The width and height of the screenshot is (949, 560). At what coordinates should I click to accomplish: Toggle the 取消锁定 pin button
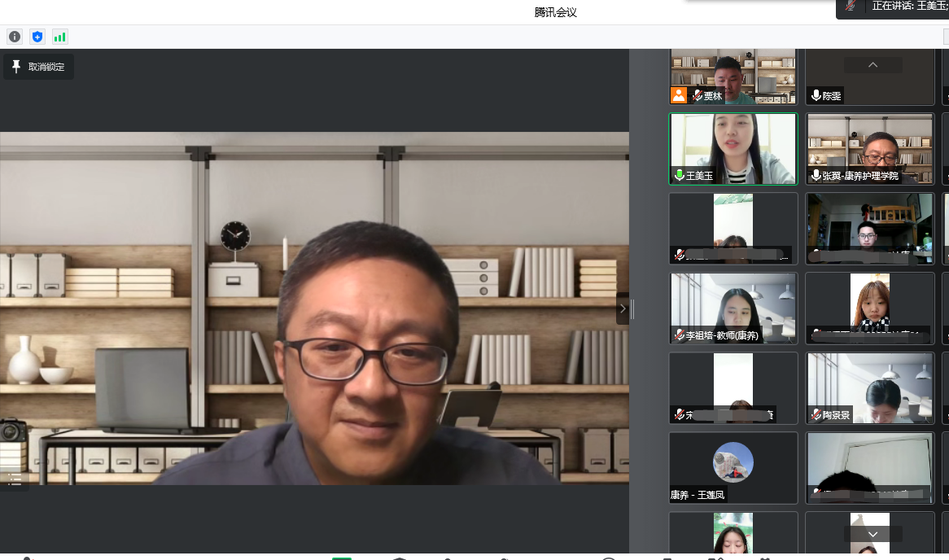point(38,67)
